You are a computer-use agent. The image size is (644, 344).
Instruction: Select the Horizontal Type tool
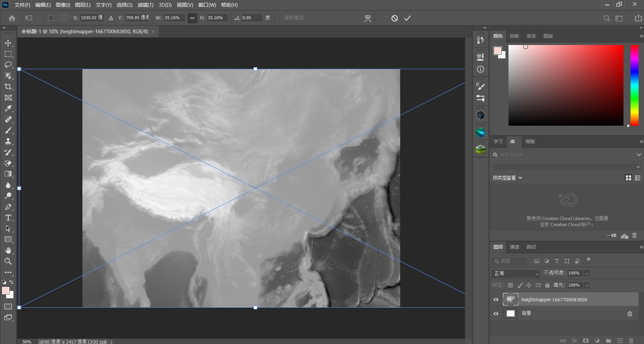tap(8, 218)
